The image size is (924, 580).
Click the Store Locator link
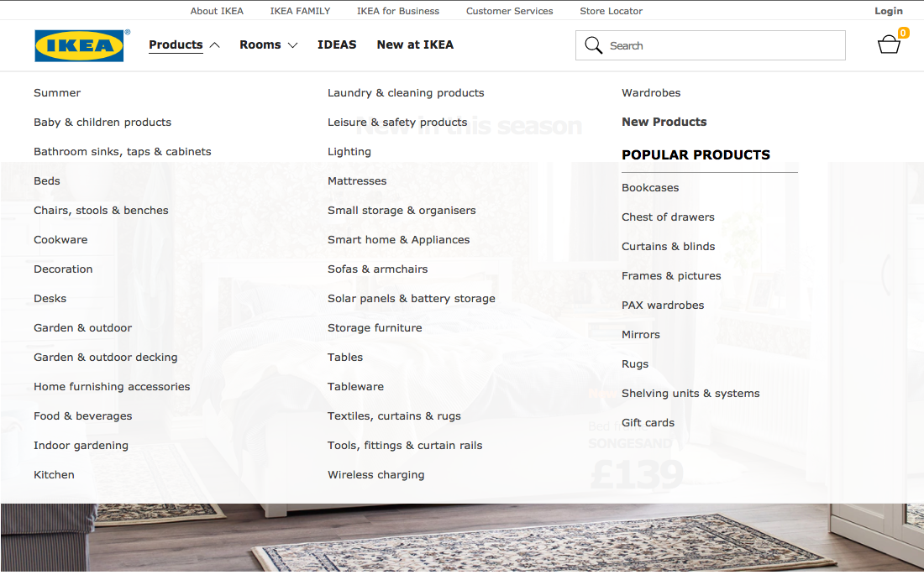coord(611,10)
